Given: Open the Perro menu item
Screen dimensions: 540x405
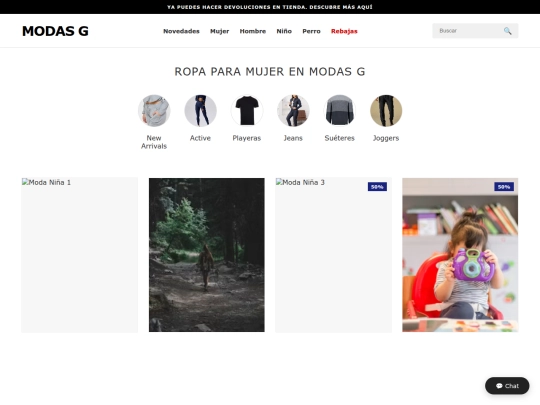Looking at the screenshot, I should tap(311, 31).
